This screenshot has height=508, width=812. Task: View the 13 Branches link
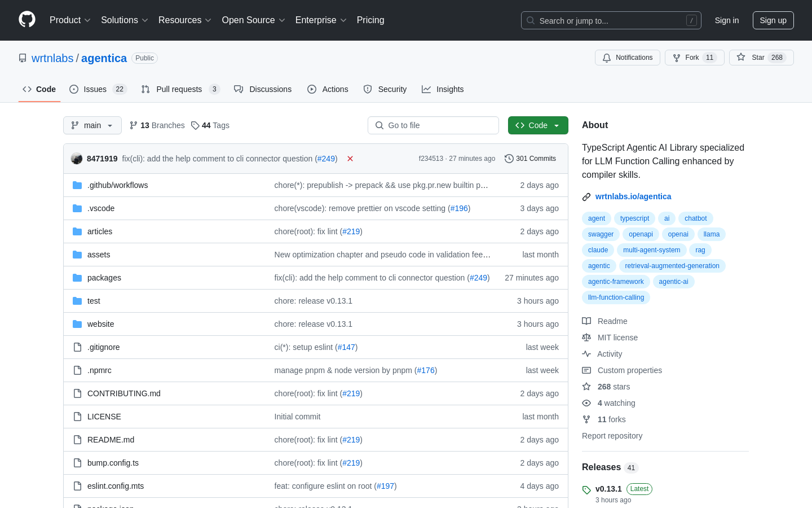tap(157, 125)
